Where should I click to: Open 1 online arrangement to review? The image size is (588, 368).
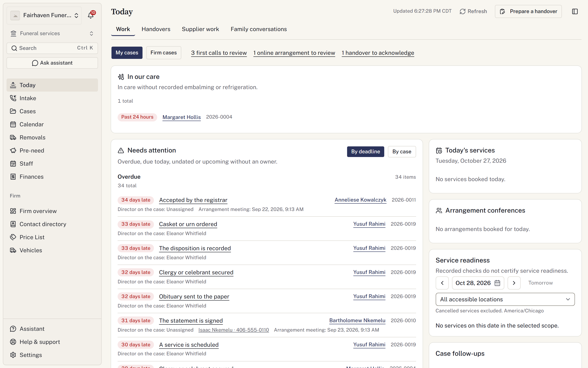tap(294, 53)
